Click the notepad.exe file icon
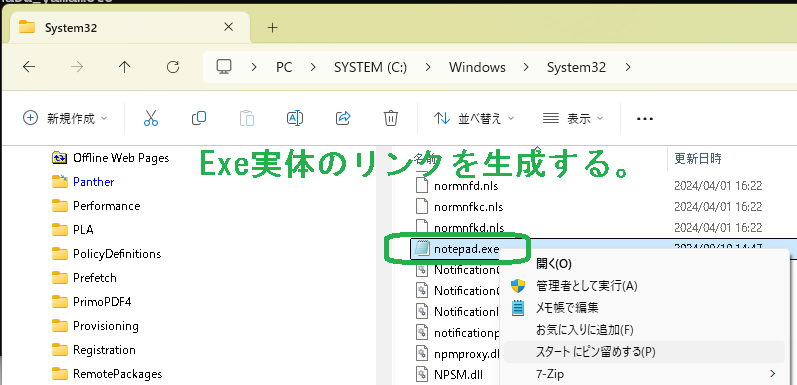This screenshot has height=385, width=797. click(422, 248)
